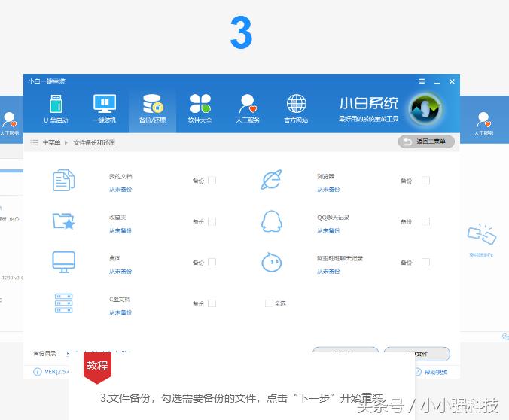The width and height of the screenshot is (509, 420).
Task: Click the 收藏夹 star folder icon
Action: pos(63,221)
